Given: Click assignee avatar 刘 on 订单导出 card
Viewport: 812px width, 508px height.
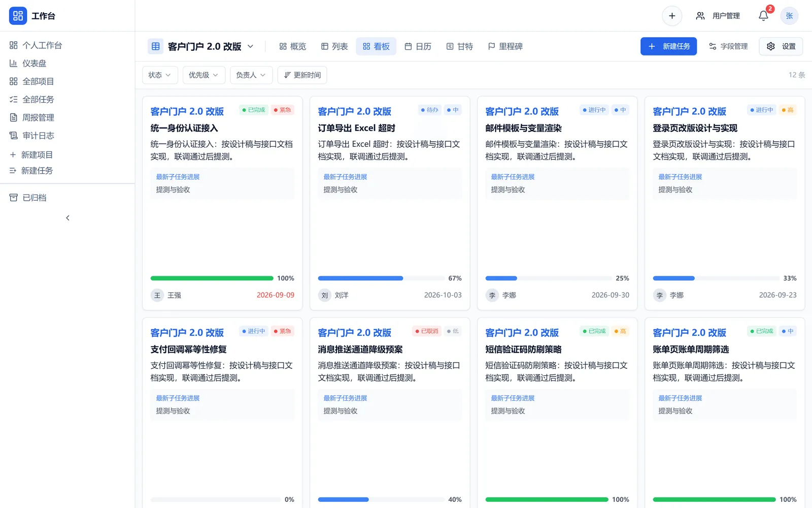Looking at the screenshot, I should [325, 295].
